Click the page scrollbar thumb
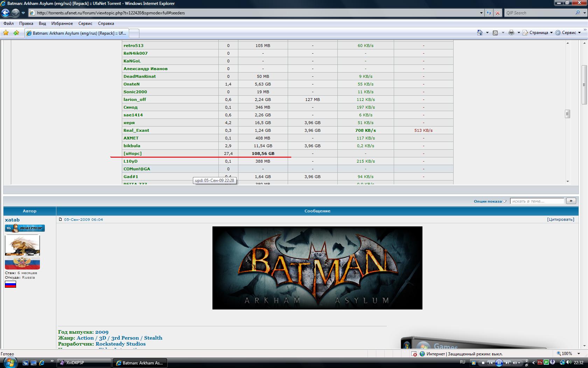 click(584, 84)
